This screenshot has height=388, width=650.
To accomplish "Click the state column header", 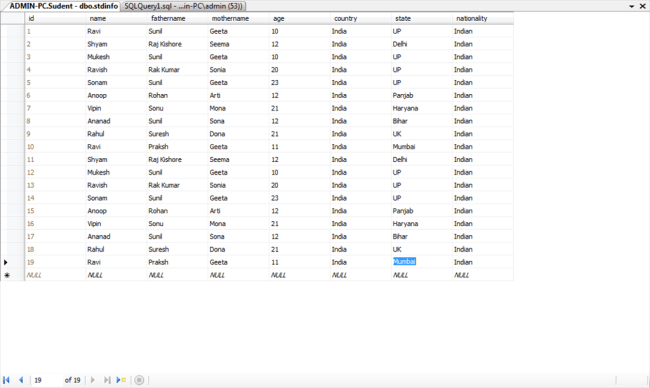I will 422,18.
